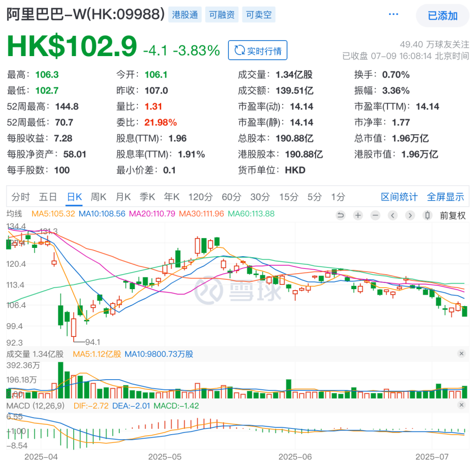Screen dimensions: 476x465
Task: Click the MACD (12,26,9) parameter label
Action: 36,406
